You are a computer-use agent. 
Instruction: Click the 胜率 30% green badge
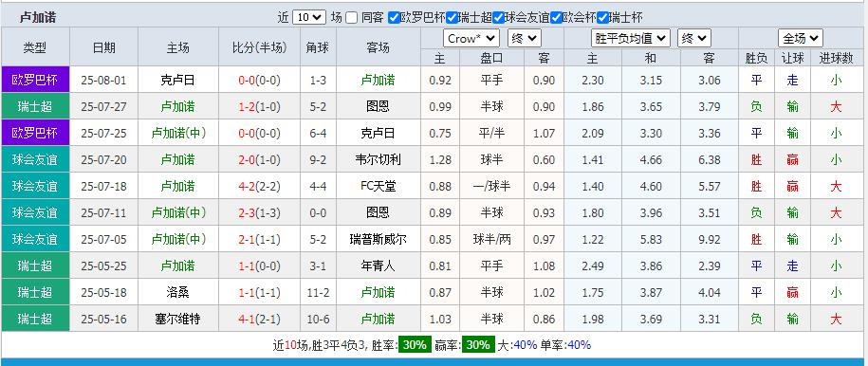(x=414, y=344)
